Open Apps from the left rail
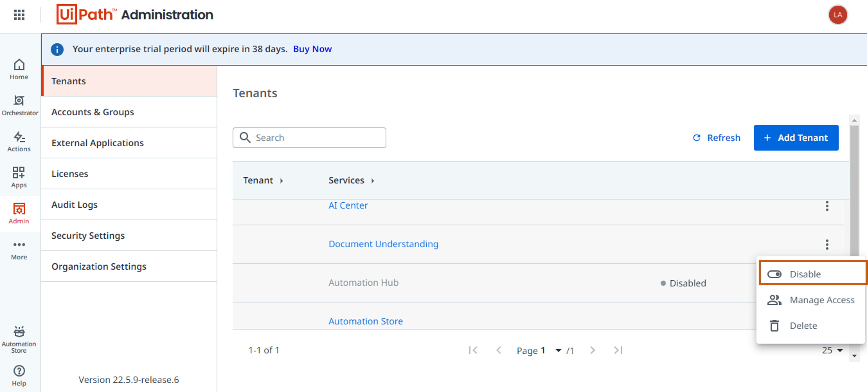Viewport: 868px width, 392px height. click(x=19, y=177)
